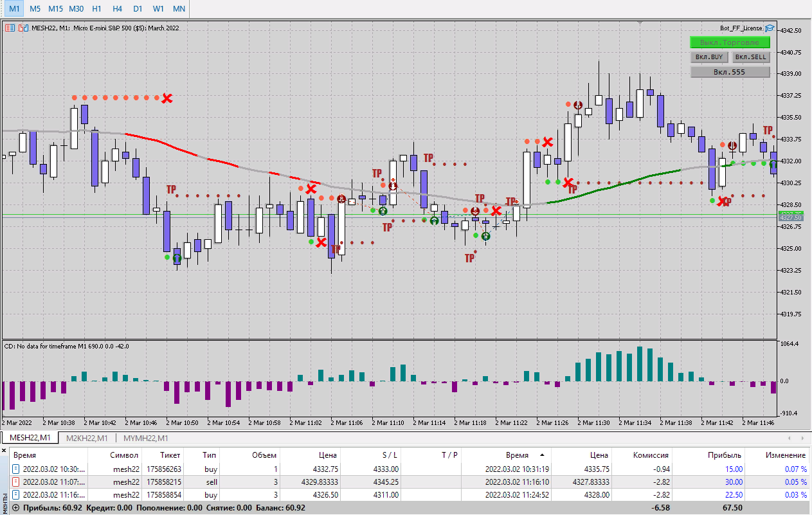Image resolution: width=812 pixels, height=515 pixels.
Task: Sort by the Изменение column header
Action: pyautogui.click(x=778, y=455)
